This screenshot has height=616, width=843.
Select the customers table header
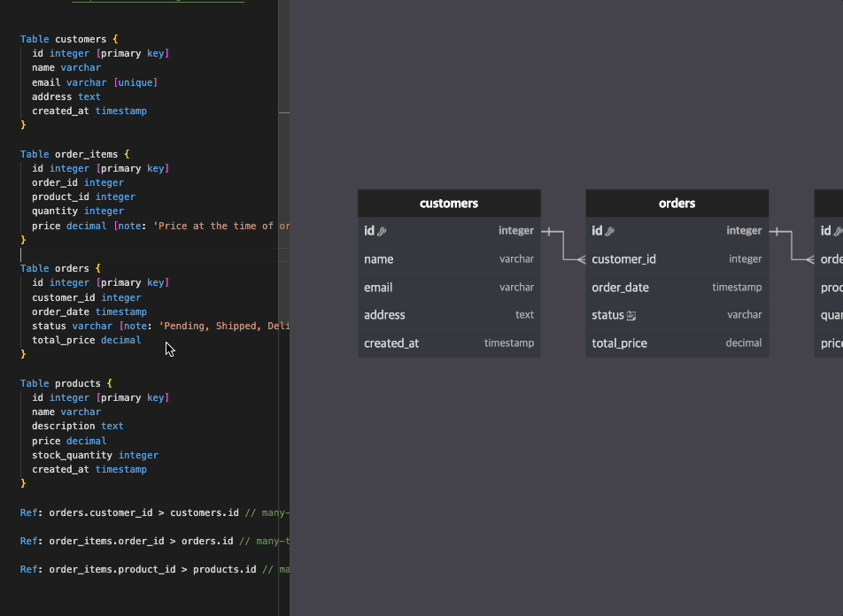pyautogui.click(x=448, y=203)
